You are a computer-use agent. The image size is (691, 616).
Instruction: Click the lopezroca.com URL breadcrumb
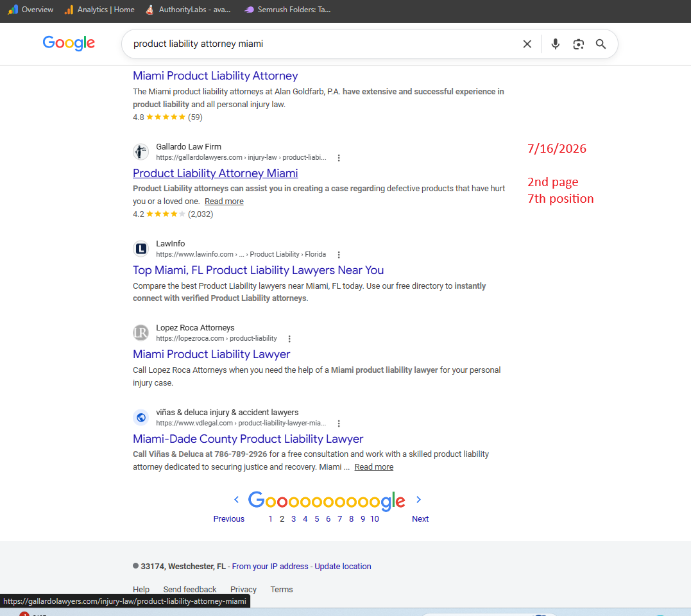click(216, 339)
